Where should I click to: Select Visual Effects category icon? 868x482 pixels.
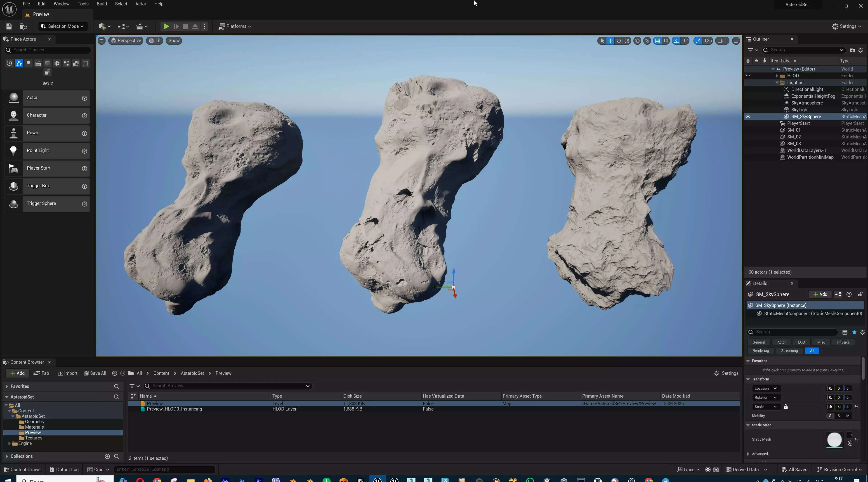click(x=66, y=63)
